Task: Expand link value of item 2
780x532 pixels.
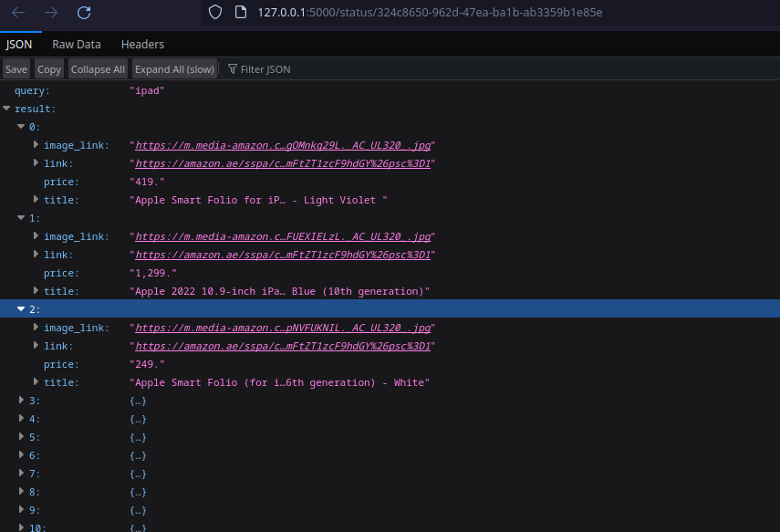Action: (x=36, y=345)
